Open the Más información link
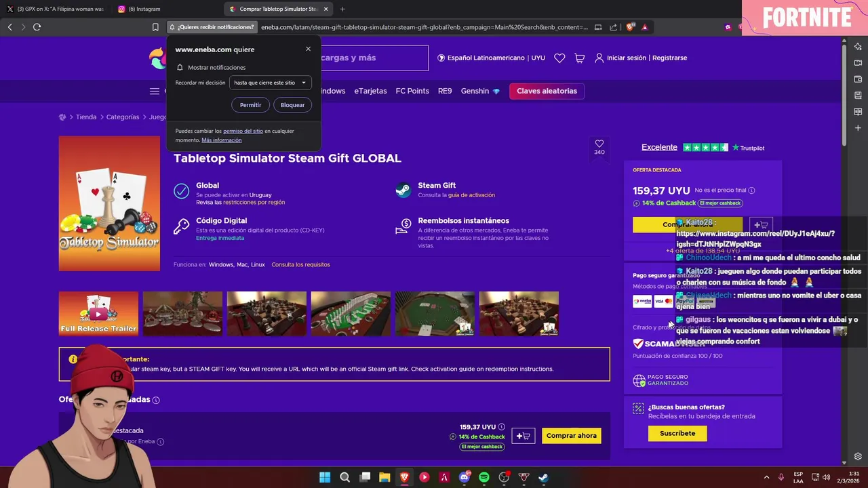868x488 pixels. coord(221,140)
